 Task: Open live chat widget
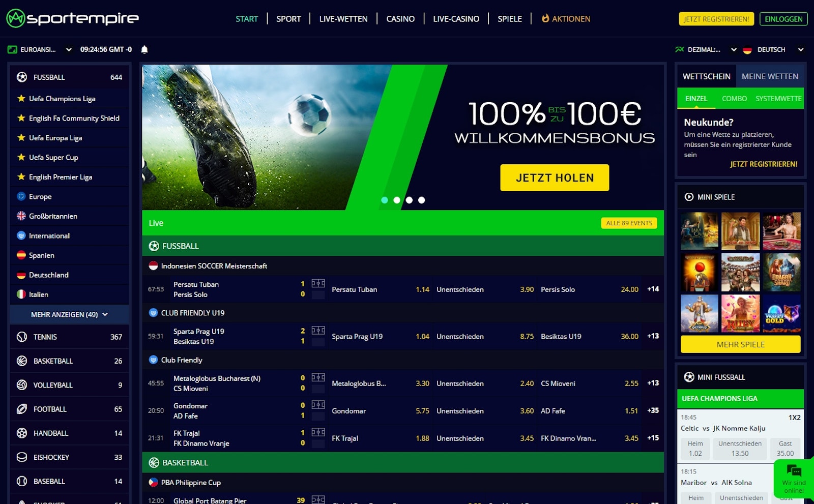pyautogui.click(x=794, y=478)
